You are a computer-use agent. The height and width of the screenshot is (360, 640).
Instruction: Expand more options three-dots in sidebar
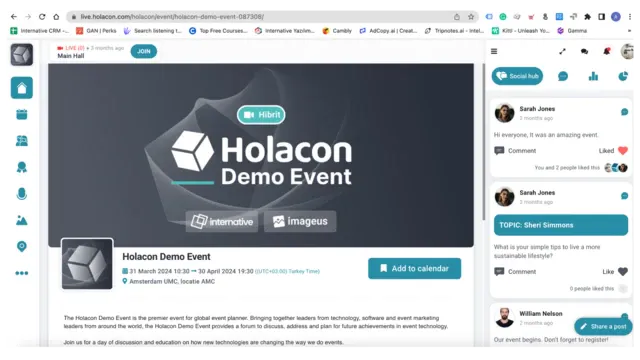pos(22,273)
